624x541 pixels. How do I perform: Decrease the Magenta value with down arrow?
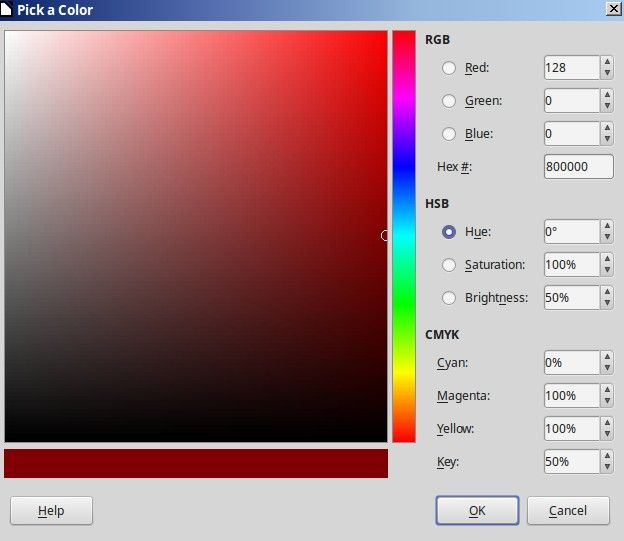(x=607, y=401)
